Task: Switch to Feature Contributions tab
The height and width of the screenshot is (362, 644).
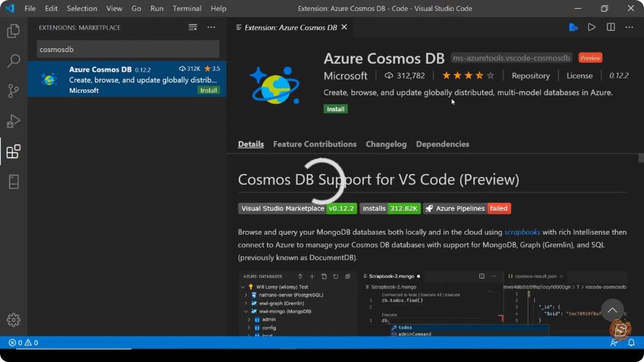Action: (x=315, y=144)
